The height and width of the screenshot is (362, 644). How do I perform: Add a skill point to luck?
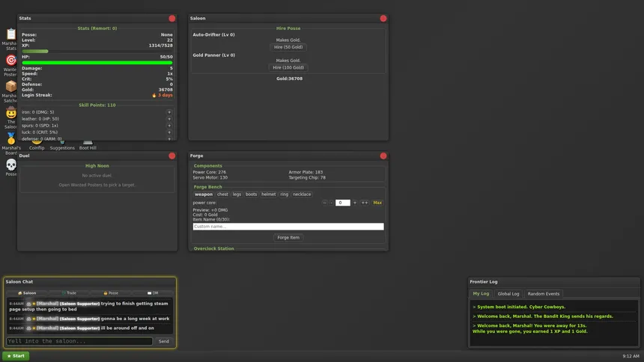coord(168,132)
